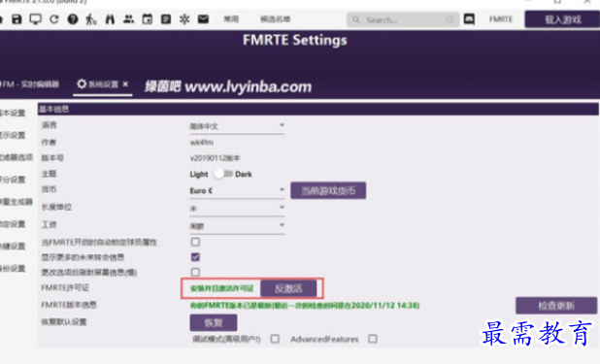Click the green license activated status text
This screenshot has height=364, width=600.
pyautogui.click(x=222, y=288)
